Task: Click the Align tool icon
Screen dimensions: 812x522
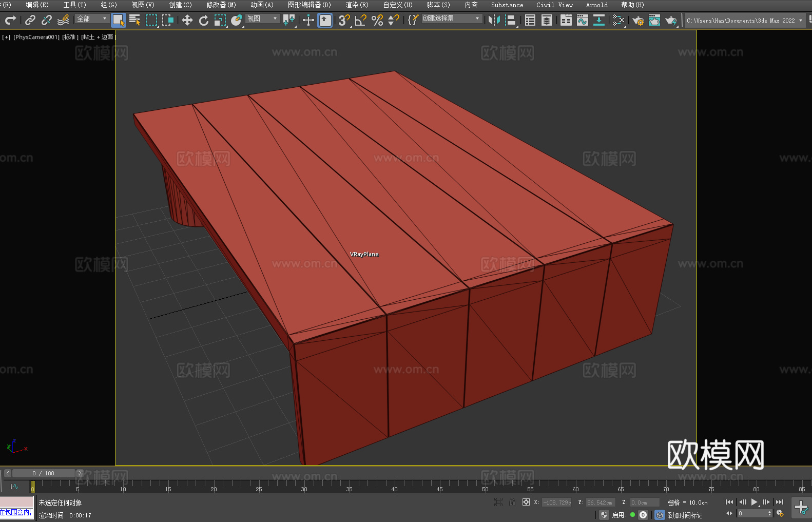Action: (511, 20)
